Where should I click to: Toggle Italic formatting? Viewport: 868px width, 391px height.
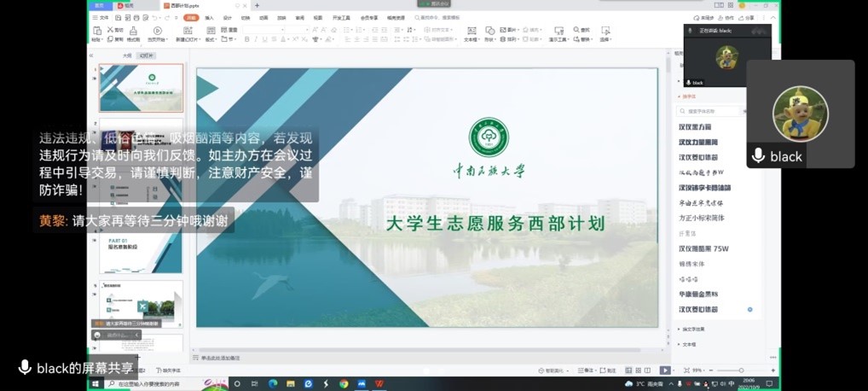(x=256, y=39)
